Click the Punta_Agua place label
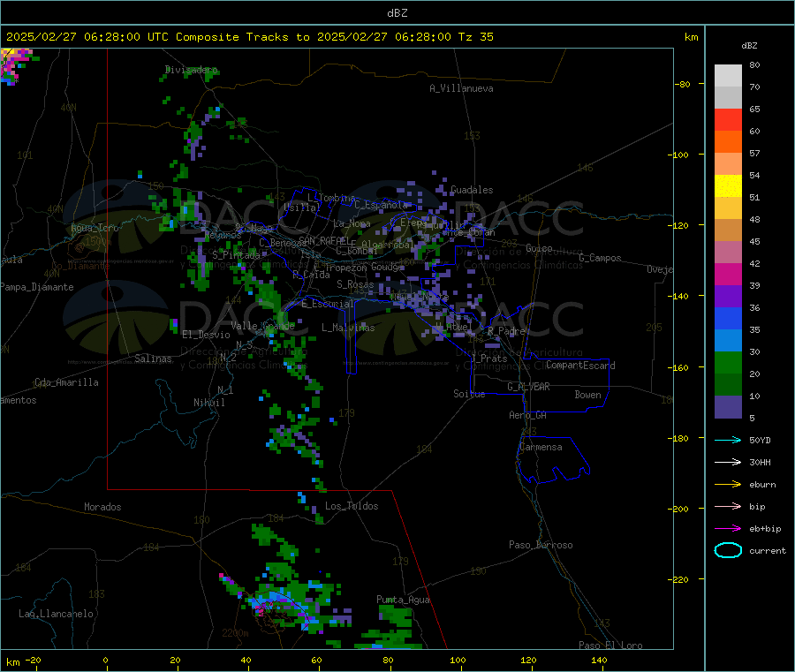The width and height of the screenshot is (795, 672). coord(403,600)
